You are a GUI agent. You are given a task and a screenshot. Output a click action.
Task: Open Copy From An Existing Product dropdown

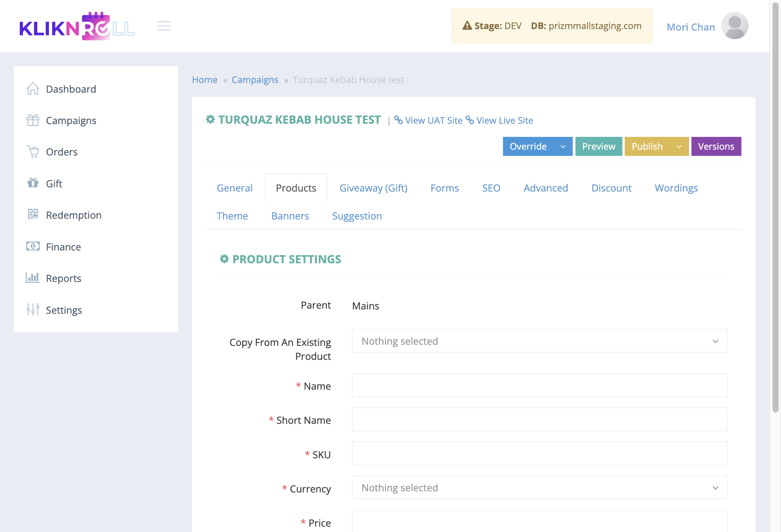click(539, 341)
